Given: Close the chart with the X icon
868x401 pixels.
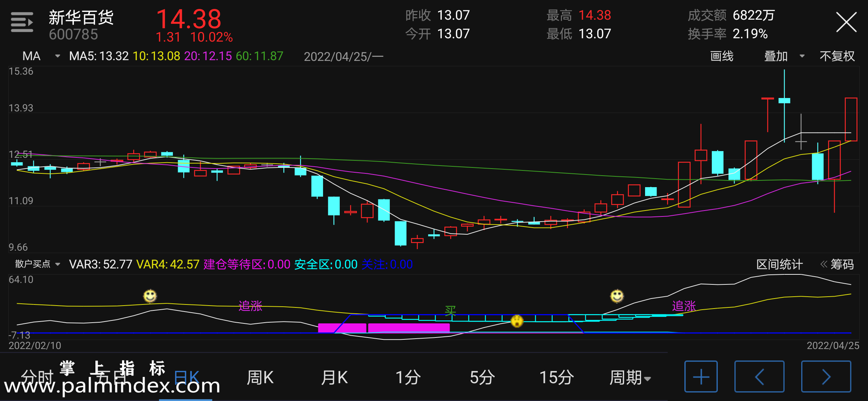Looking at the screenshot, I should point(846,22).
